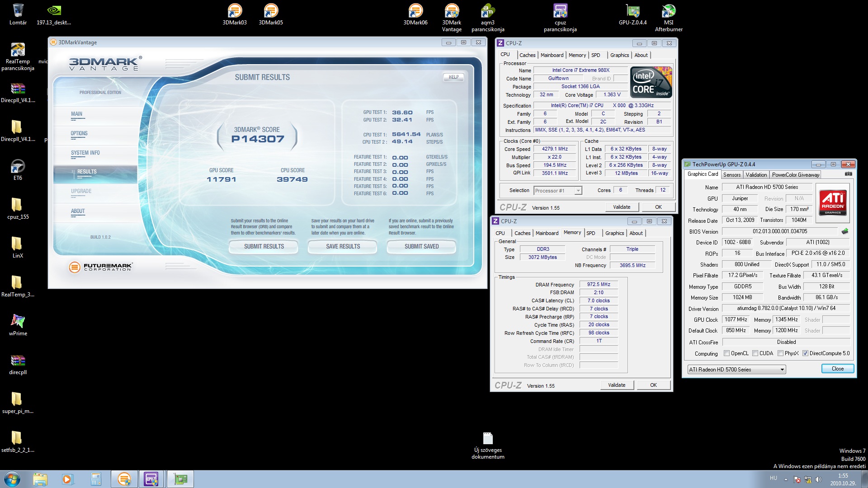Select ABOUT in 3DMark Vantage sidebar
The width and height of the screenshot is (868, 488).
coord(78,211)
